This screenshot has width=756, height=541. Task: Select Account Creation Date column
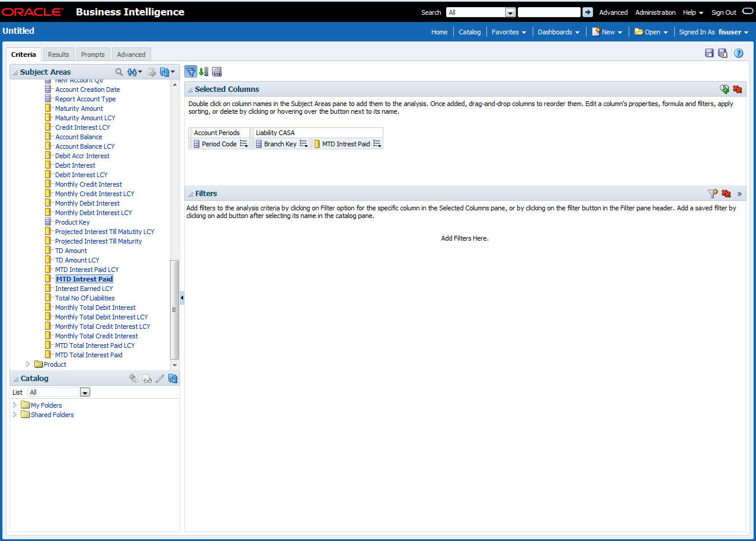coord(87,89)
